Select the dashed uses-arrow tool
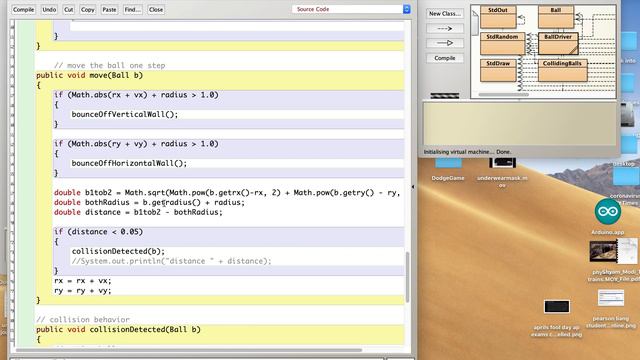The height and width of the screenshot is (360, 640). [x=444, y=29]
